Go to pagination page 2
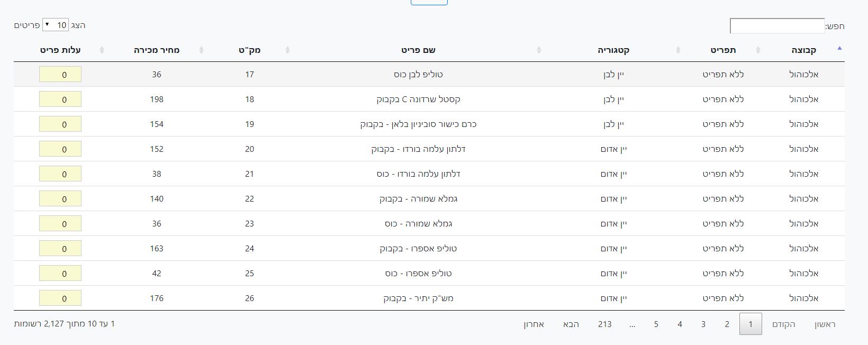 (727, 324)
